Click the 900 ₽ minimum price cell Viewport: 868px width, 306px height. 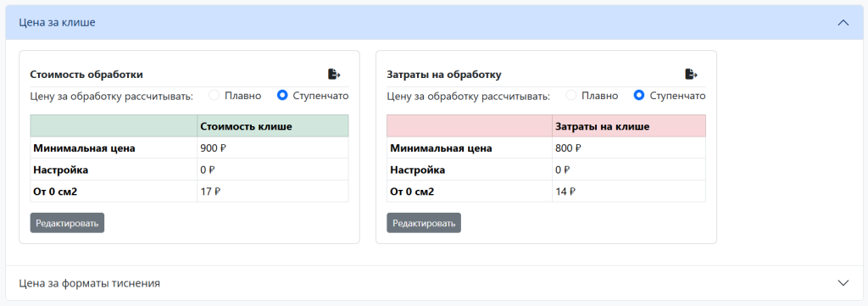273,147
